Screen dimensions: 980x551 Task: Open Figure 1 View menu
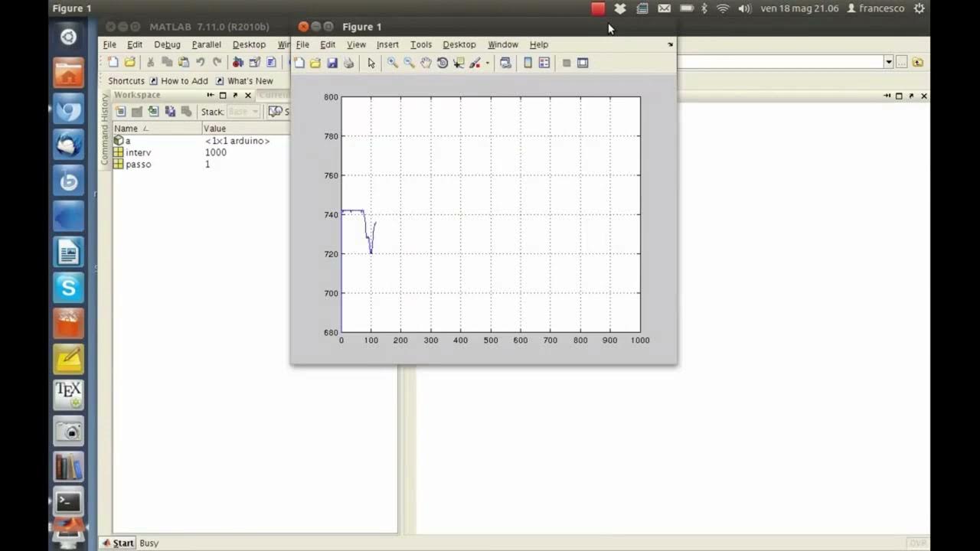(x=356, y=44)
